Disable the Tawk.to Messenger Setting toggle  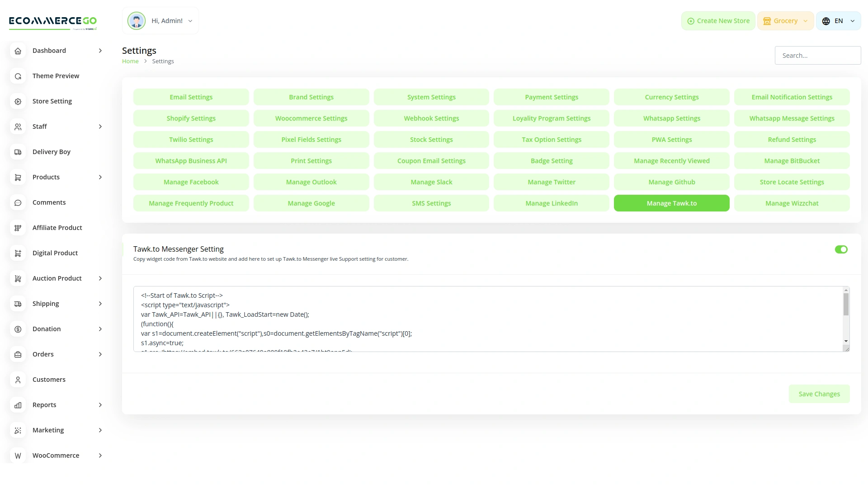coord(841,249)
